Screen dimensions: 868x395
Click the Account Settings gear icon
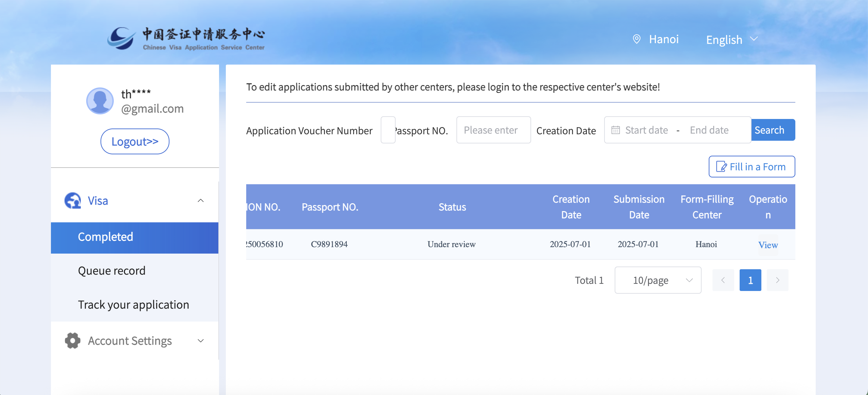click(73, 341)
